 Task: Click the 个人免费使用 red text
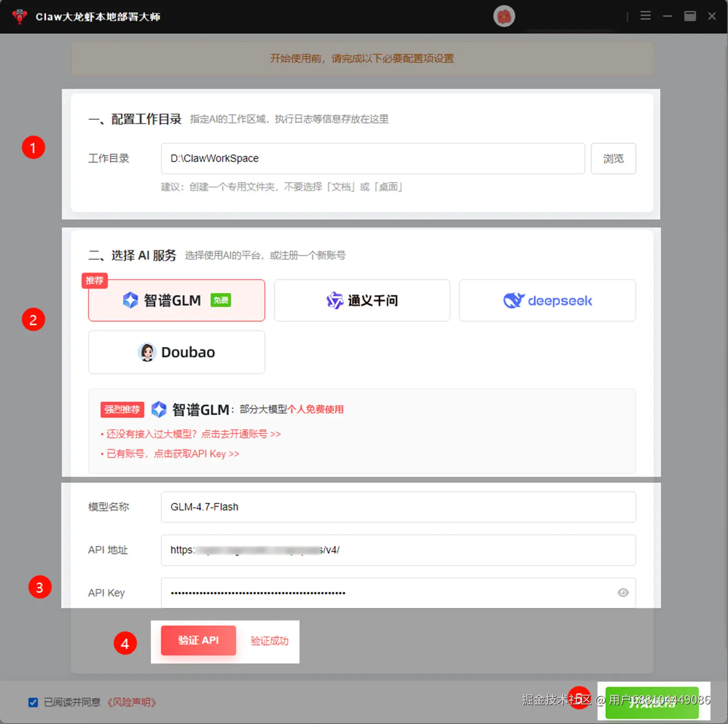point(315,409)
